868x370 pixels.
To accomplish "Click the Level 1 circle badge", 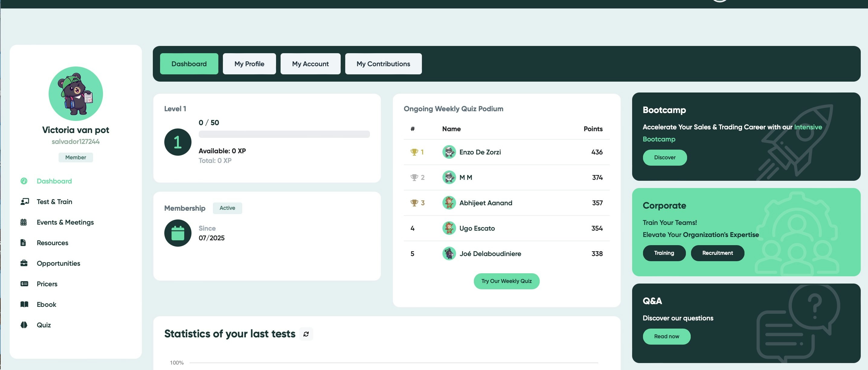I will click(x=178, y=142).
